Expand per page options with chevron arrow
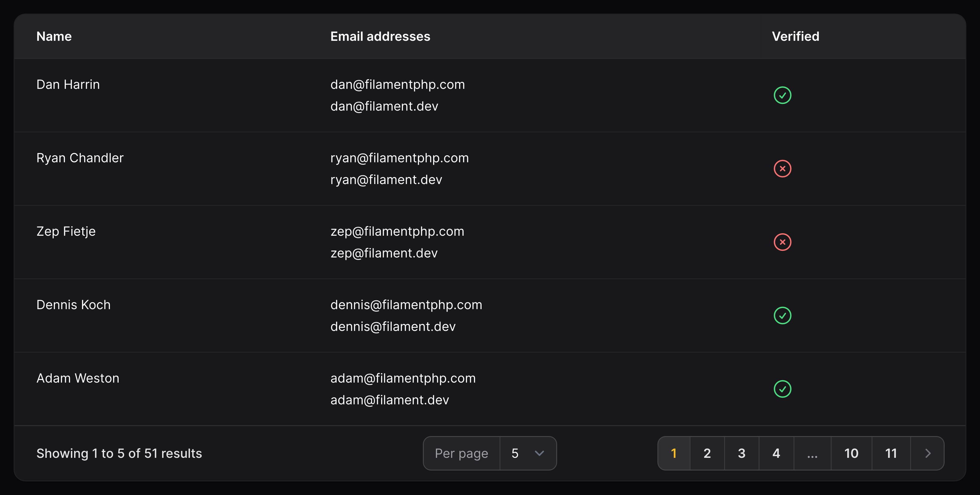Screen dimensions: 980x495 pos(539,453)
